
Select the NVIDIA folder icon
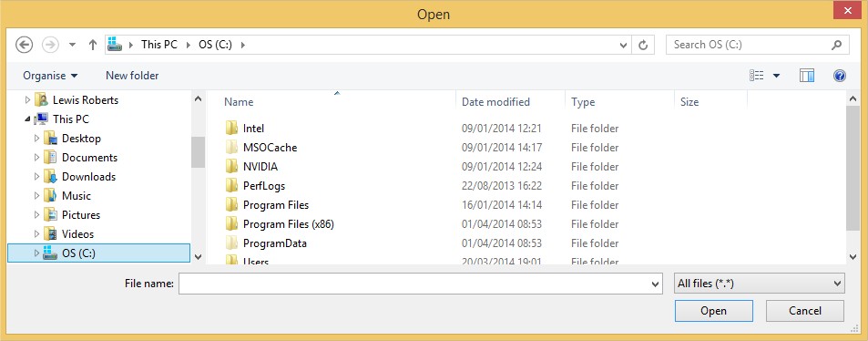point(231,166)
